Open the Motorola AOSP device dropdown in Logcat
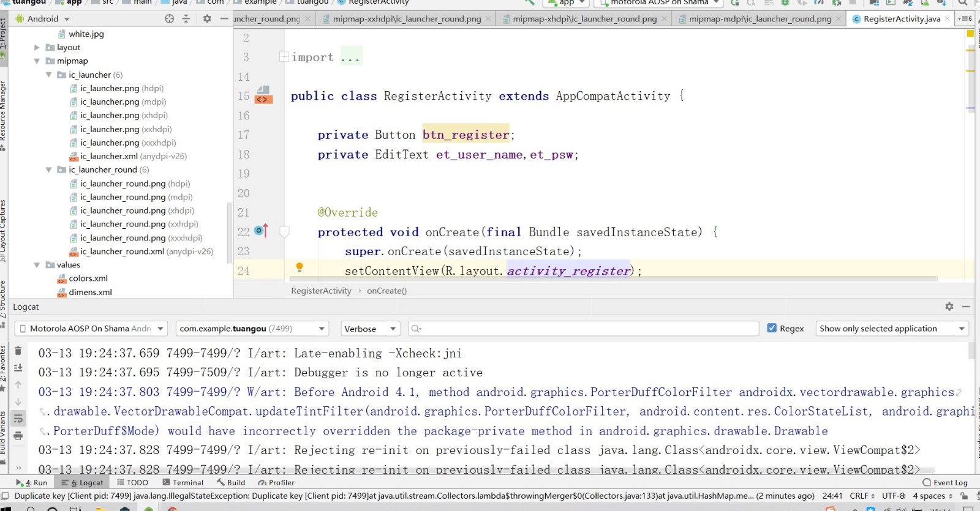The image size is (980, 511). point(91,329)
